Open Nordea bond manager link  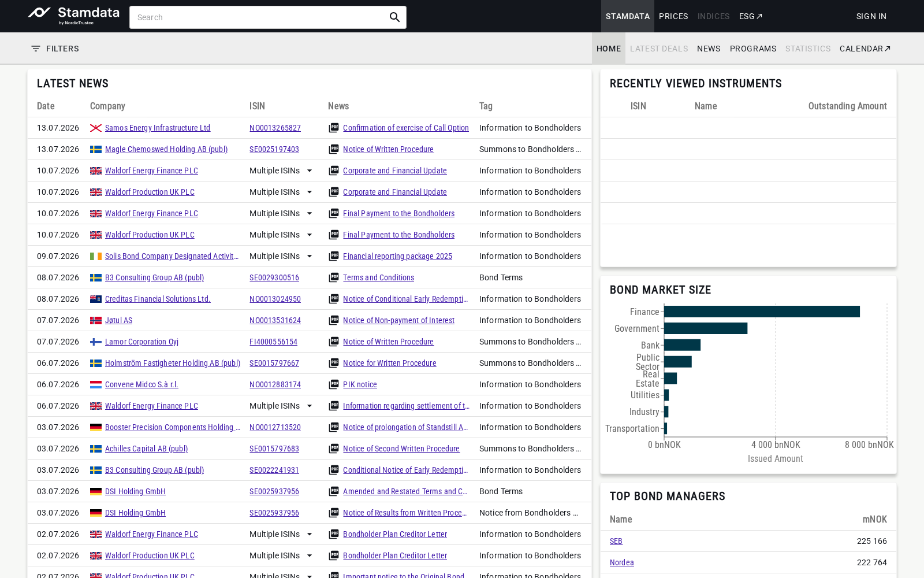coord(622,562)
